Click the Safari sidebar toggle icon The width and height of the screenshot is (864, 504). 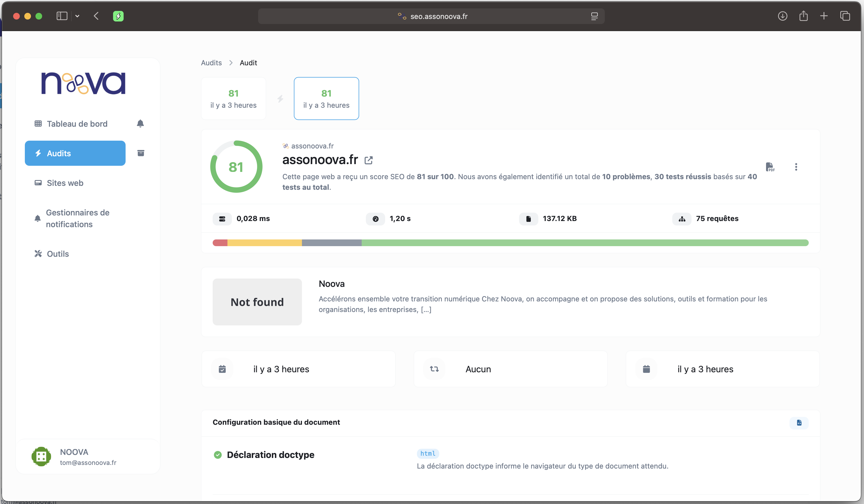click(x=62, y=16)
